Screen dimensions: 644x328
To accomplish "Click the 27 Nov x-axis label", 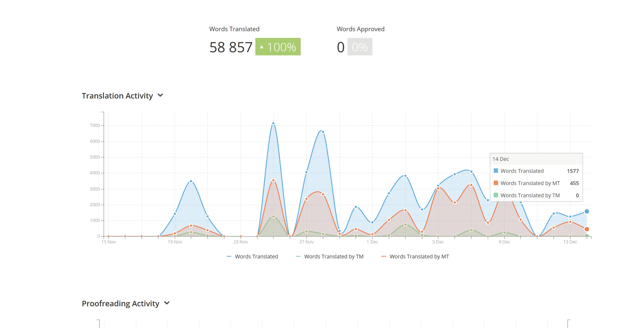I will coord(306,242).
